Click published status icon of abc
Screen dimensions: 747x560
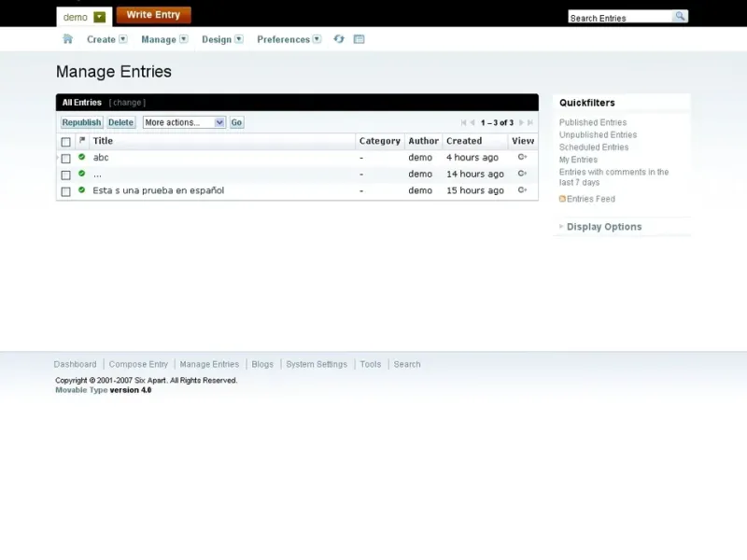(x=82, y=157)
